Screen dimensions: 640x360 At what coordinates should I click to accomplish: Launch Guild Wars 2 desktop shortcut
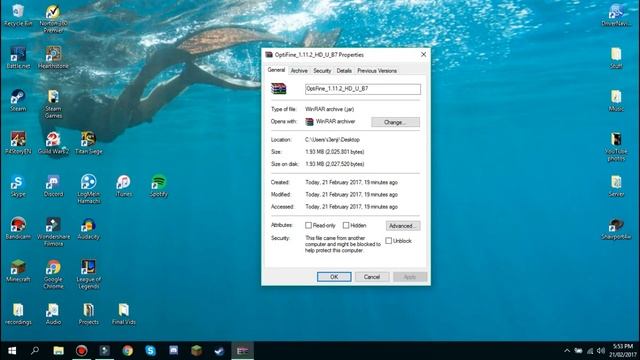[x=53, y=143]
